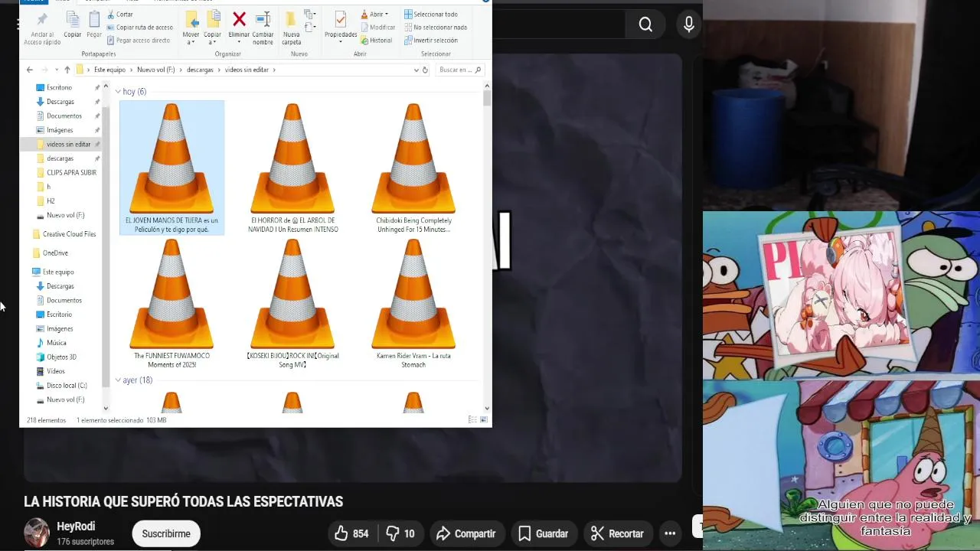The image size is (980, 551).
Task: Like the video with thumbs up
Action: [x=351, y=533]
